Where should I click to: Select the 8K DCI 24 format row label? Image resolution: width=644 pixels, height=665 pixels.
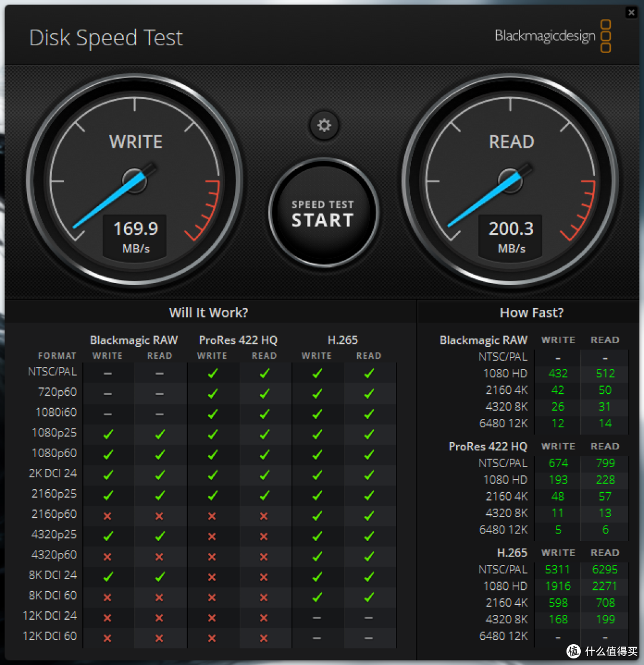pyautogui.click(x=52, y=575)
